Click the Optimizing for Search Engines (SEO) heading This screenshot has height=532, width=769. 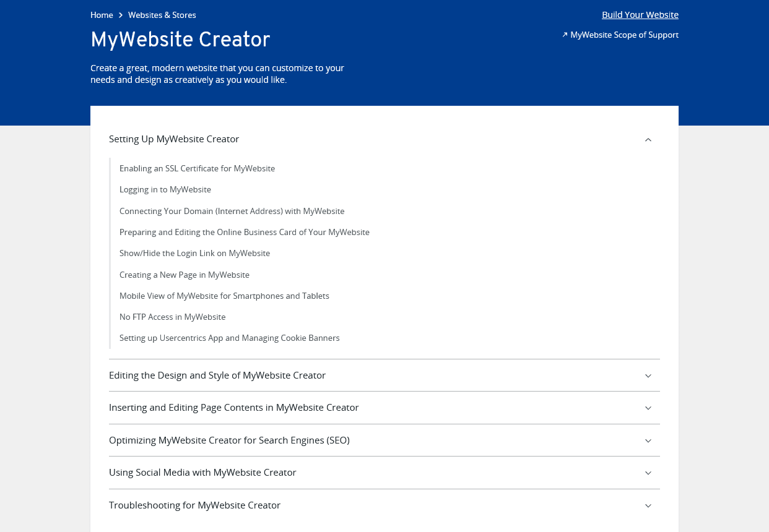click(x=229, y=440)
